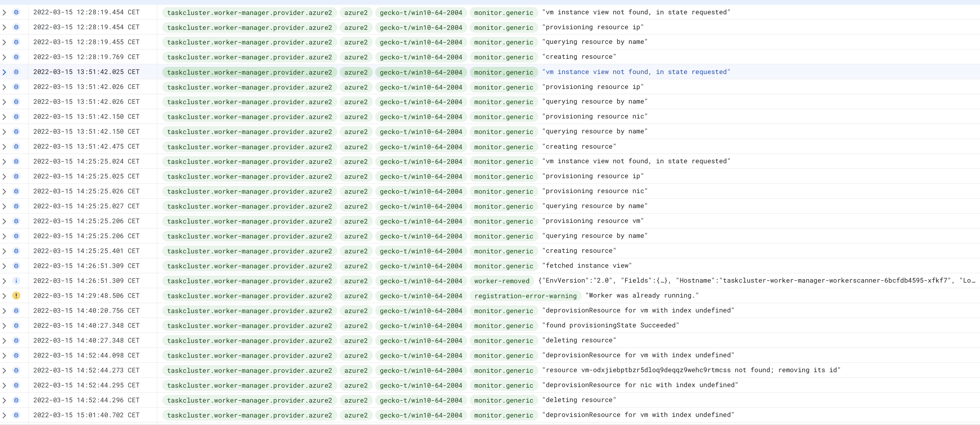
Task: Click the debug severity icon on the 12:28:19.454 row
Action: [x=16, y=12]
